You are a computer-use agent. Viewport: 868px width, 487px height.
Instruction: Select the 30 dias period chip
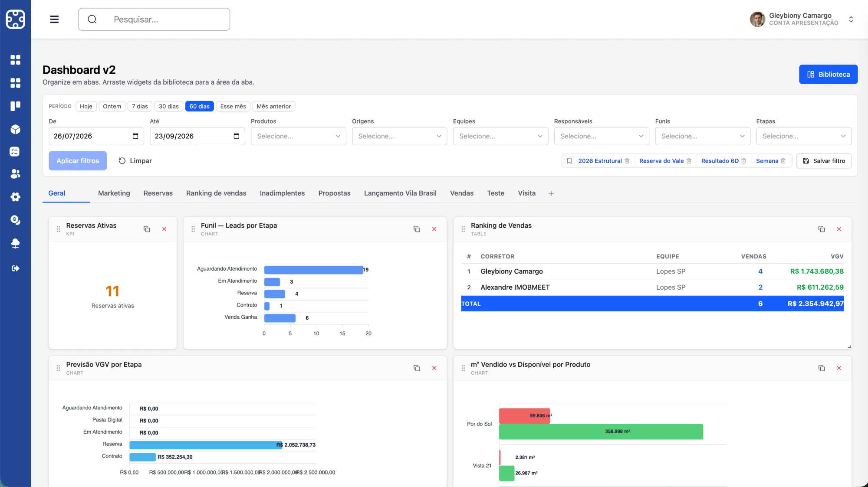169,106
